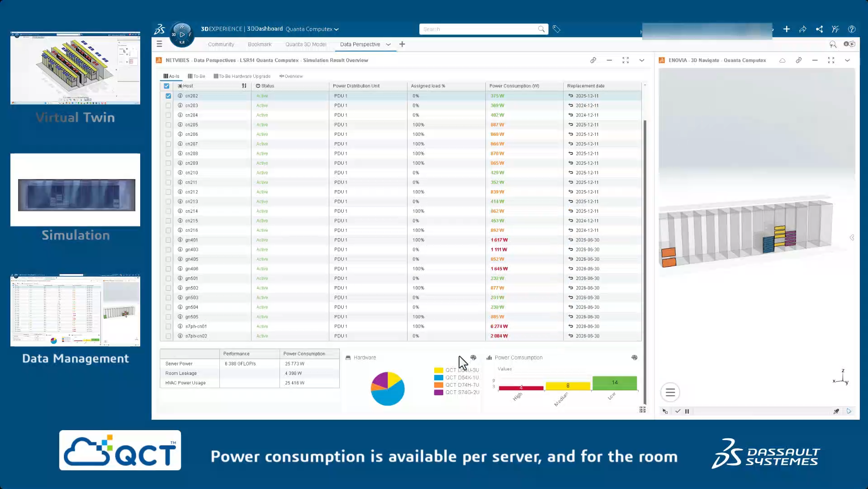The width and height of the screenshot is (868, 489).
Task: Click the plus Add icon in top bar
Action: (787, 29)
